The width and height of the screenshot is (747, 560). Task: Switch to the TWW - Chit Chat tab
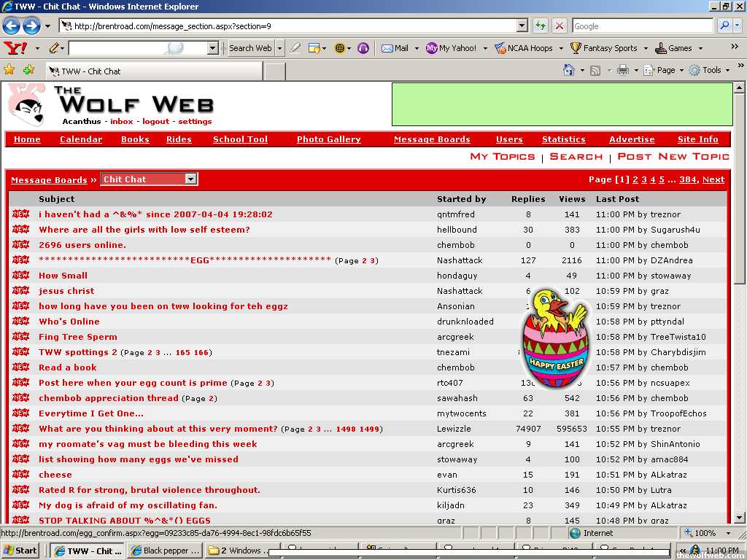(153, 71)
